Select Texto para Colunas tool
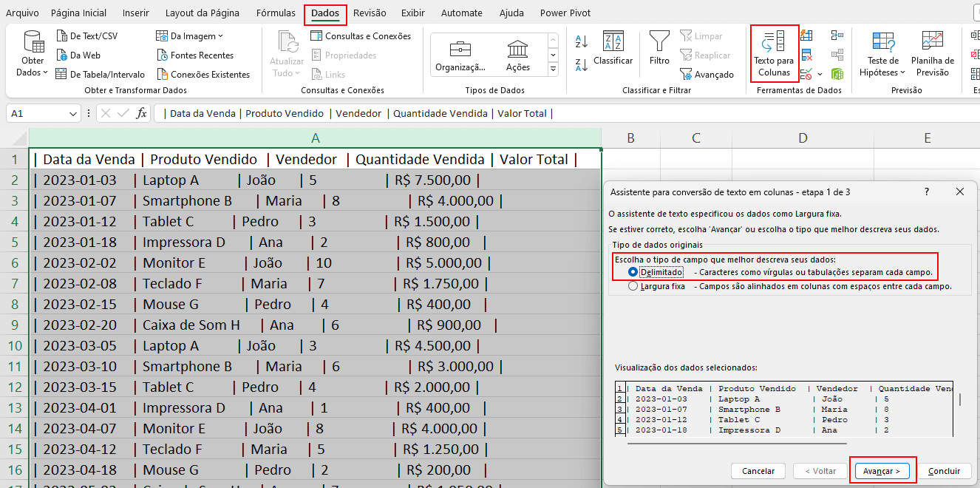This screenshot has width=980, height=488. (774, 53)
